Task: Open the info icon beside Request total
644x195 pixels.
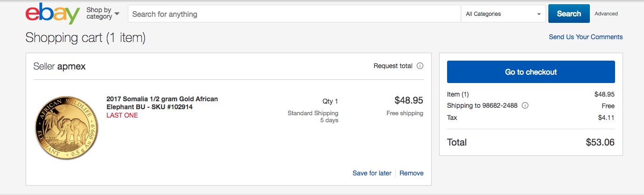Action: pos(420,66)
